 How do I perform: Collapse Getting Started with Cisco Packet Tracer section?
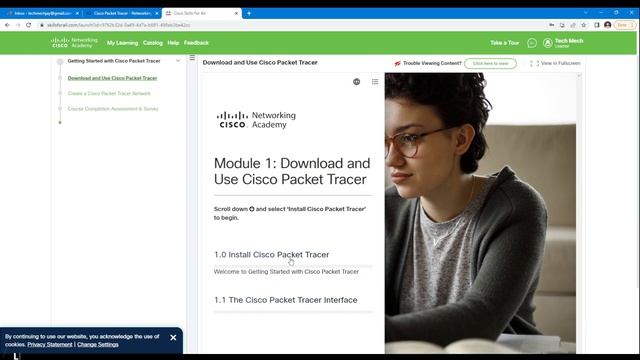coord(178,61)
